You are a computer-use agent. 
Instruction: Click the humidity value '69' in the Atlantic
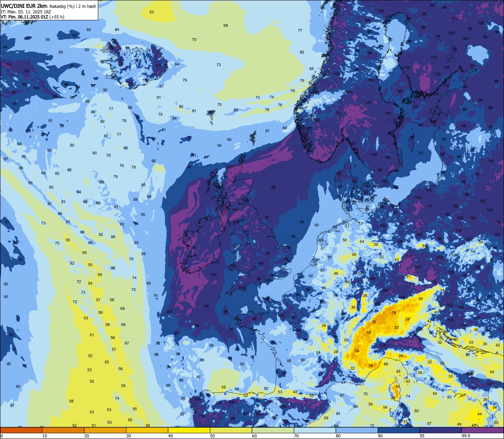pyautogui.click(x=122, y=309)
